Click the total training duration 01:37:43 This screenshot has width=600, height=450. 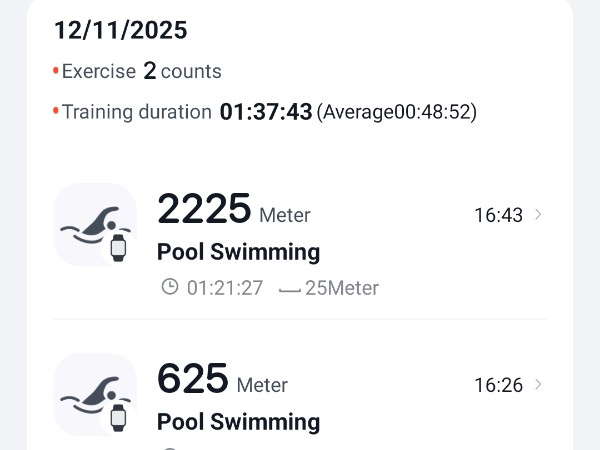[266, 111]
